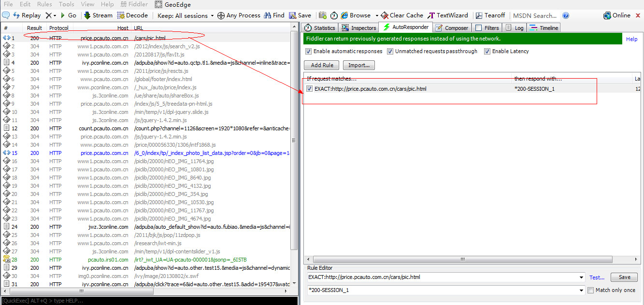Select the nEO_IMG_11764.jpg session row
The image size is (644, 305).
(x=146, y=161)
